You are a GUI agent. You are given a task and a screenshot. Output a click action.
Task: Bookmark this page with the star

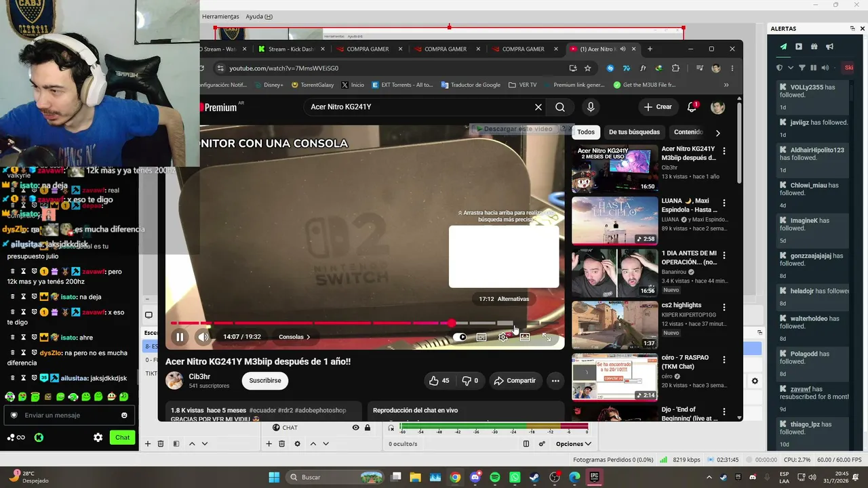pos(588,68)
